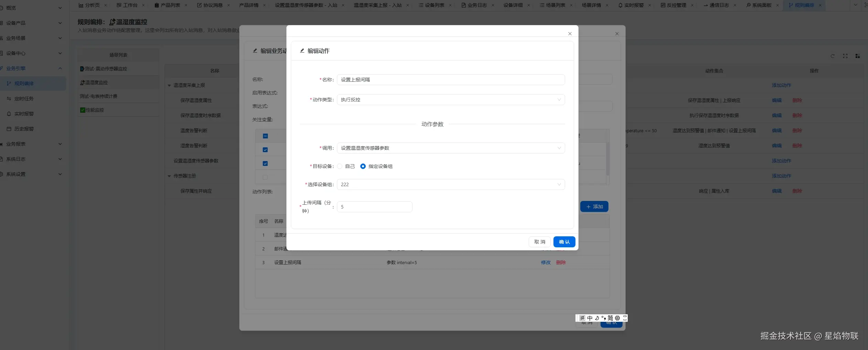
Task: Click the swap icon next to 定时任务 in sidebar
Action: click(9, 99)
